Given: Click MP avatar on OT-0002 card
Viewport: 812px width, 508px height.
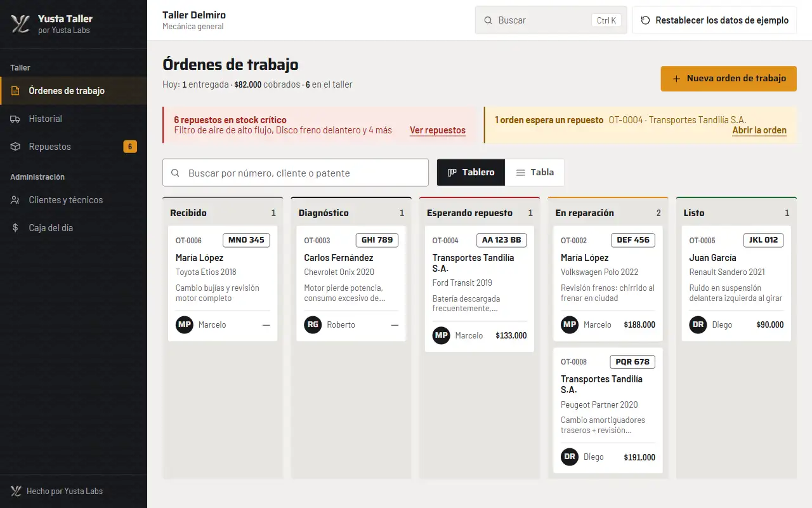Looking at the screenshot, I should pos(570,324).
